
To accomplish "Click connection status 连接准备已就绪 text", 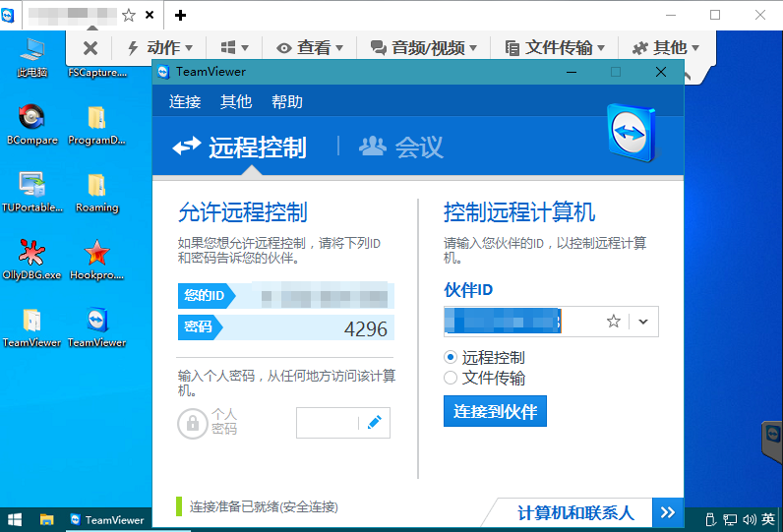I will pos(264,507).
